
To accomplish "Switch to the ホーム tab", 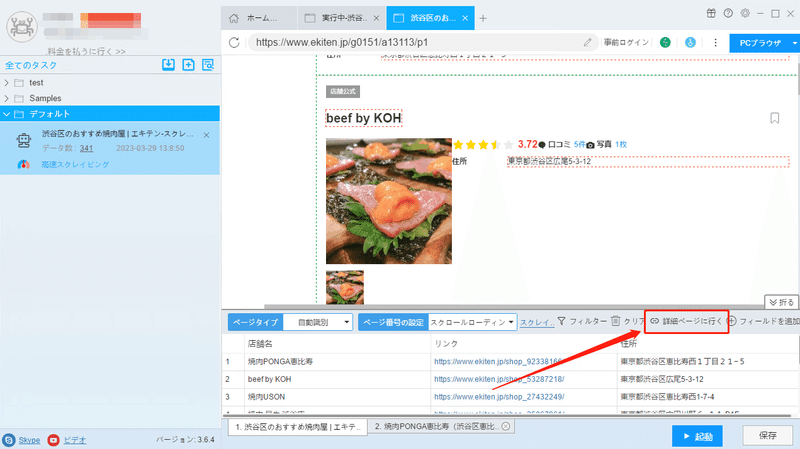I will [x=259, y=18].
